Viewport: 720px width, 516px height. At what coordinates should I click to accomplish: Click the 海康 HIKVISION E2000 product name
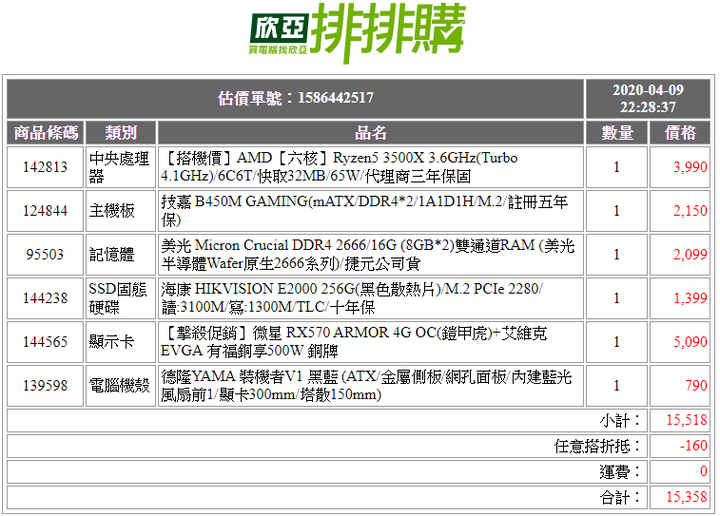[352, 298]
